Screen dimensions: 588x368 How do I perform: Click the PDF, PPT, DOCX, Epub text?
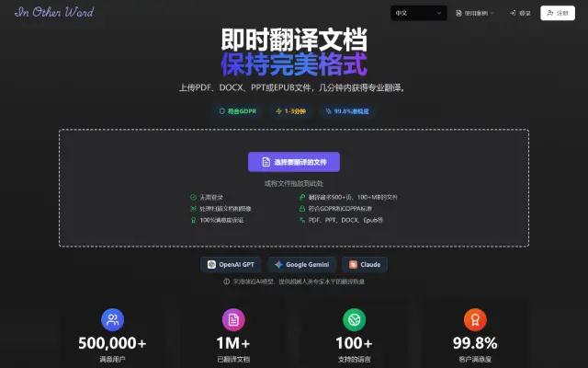point(345,220)
